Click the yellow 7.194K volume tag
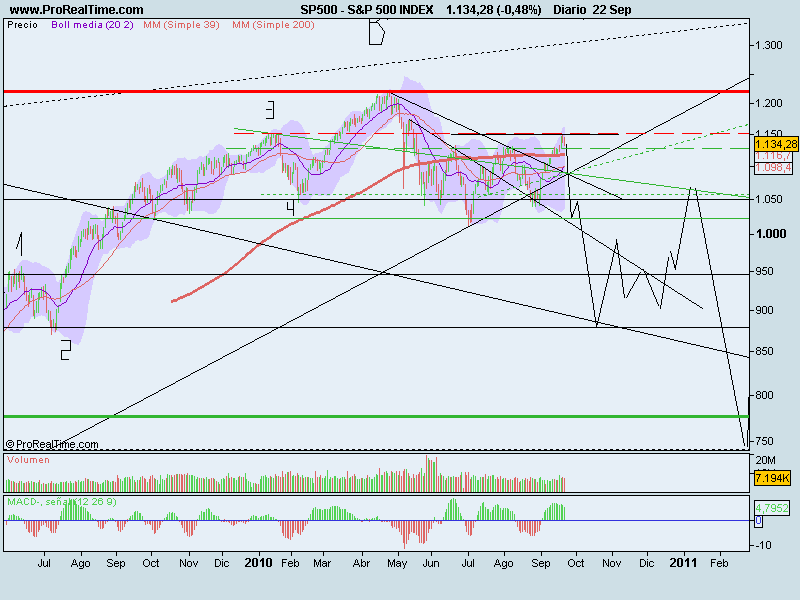The width and height of the screenshot is (800, 600). click(772, 478)
